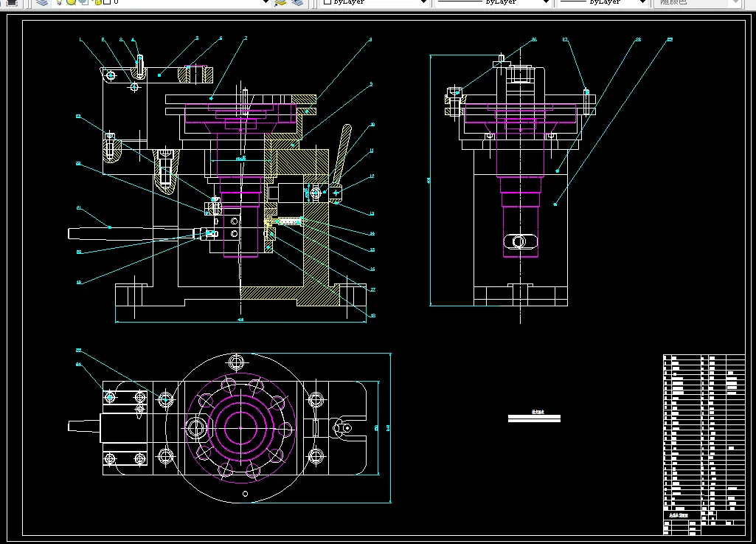The width and height of the screenshot is (756, 544).
Task: Select the parts list table at bottom right
Action: (704, 444)
